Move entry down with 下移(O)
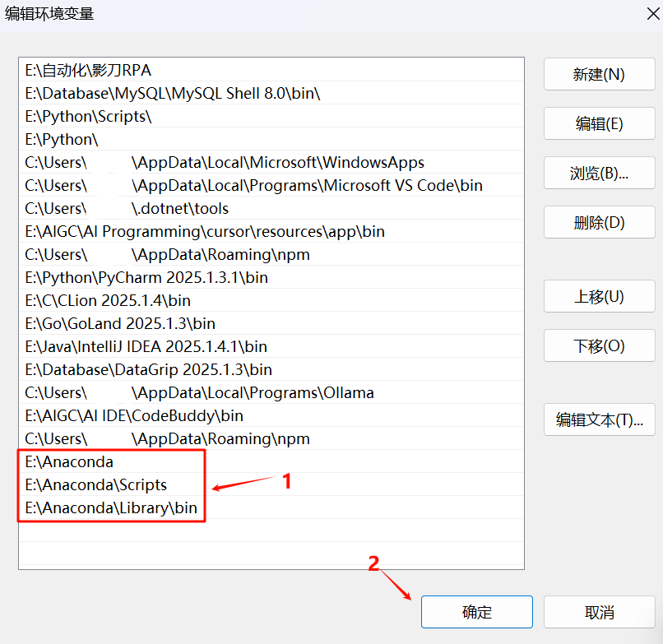663x644 pixels. click(599, 346)
